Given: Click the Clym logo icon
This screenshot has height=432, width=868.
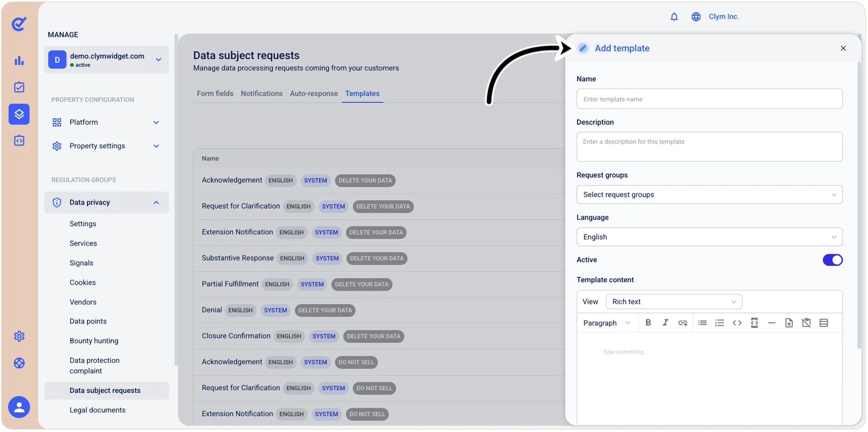Looking at the screenshot, I should point(19,24).
